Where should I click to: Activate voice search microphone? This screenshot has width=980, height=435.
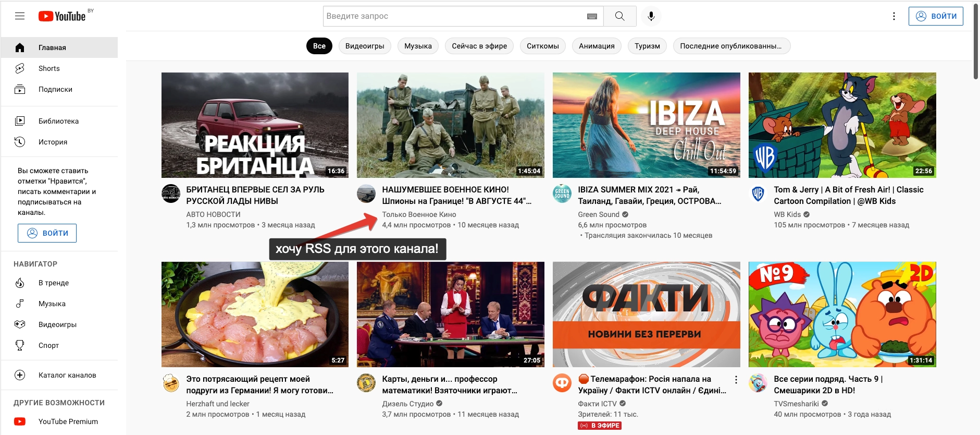[x=651, y=16]
